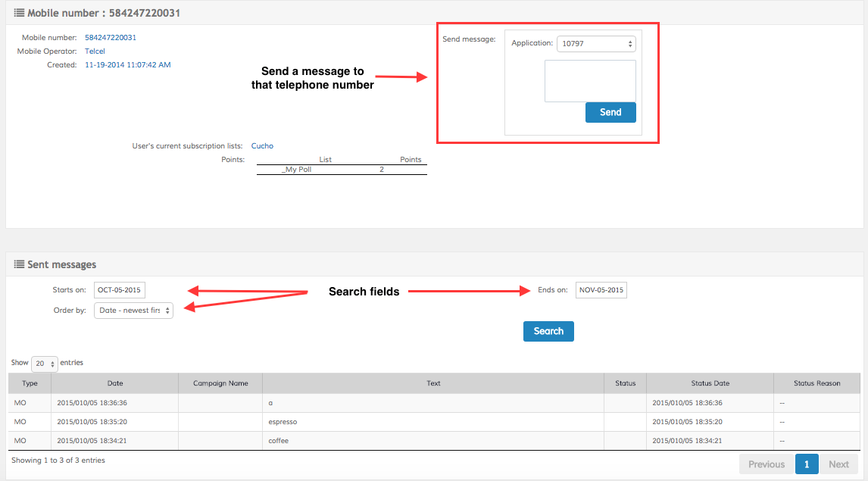Follow the Telcel operator link
This screenshot has height=481, width=868.
95,51
